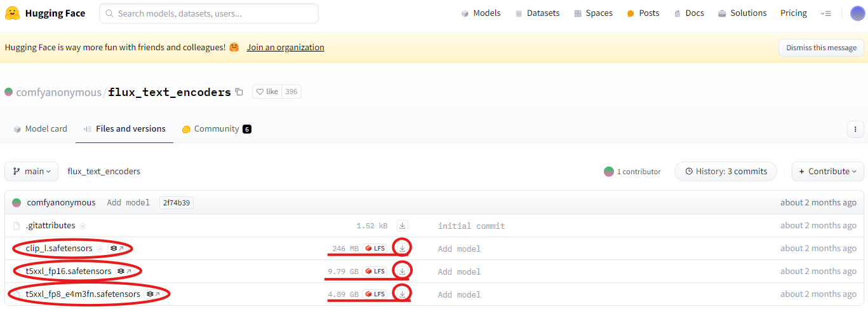Click the safe-scan shield icon next to .gitattributes
The width and height of the screenshot is (868, 309).
83,226
